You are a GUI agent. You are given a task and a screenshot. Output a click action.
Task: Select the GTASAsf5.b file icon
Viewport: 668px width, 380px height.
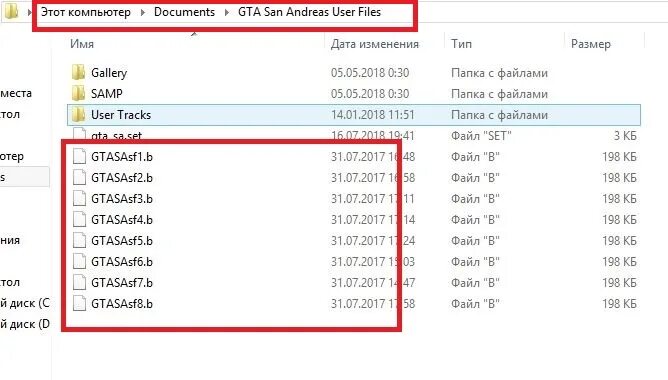(x=79, y=240)
